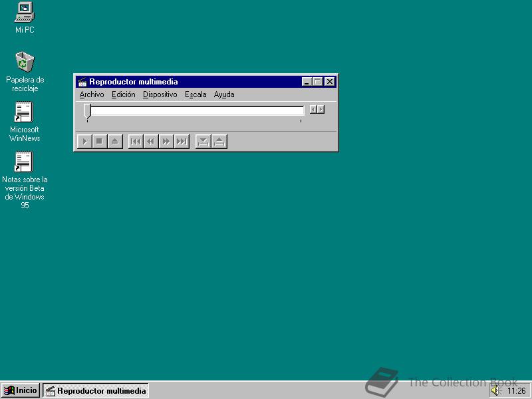
Task: Click the Rewind button
Action: (x=151, y=142)
